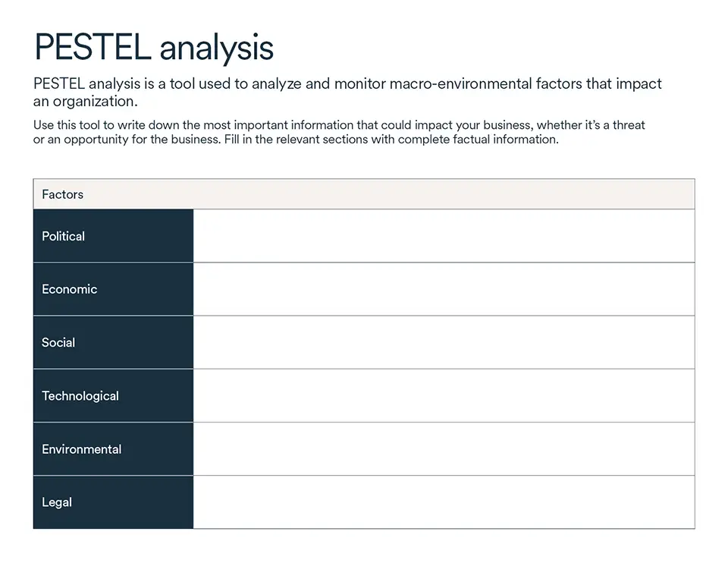The height and width of the screenshot is (563, 728).
Task: Focus the blank Environmental factors cell
Action: tap(444, 449)
